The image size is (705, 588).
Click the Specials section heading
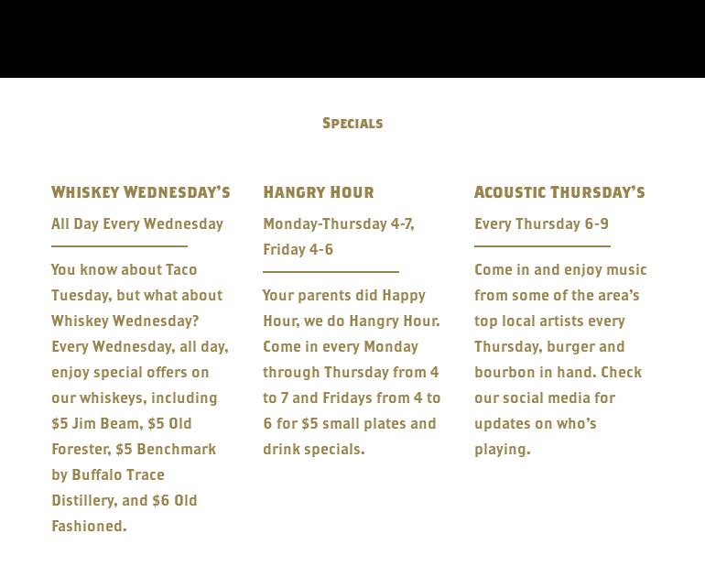pos(352,123)
